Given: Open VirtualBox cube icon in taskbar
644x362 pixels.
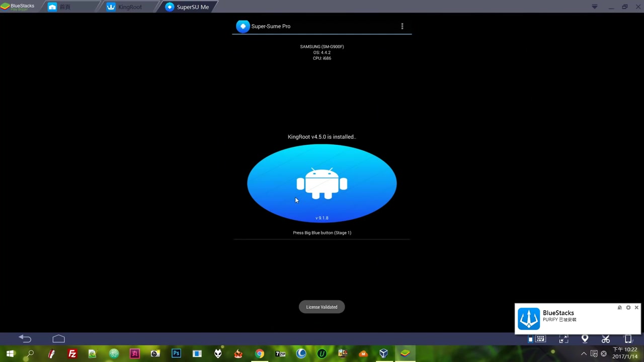Looking at the screenshot, I should 384,354.
